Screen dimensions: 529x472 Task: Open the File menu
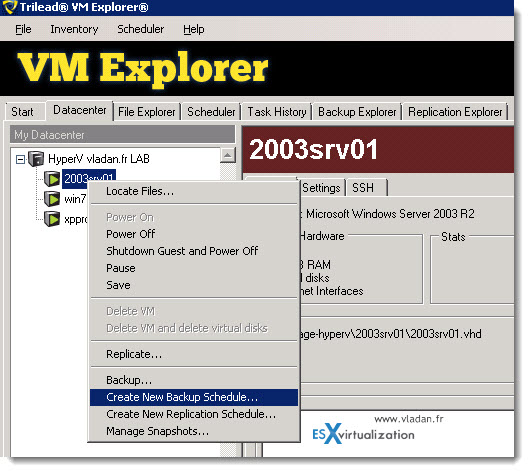coord(23,29)
